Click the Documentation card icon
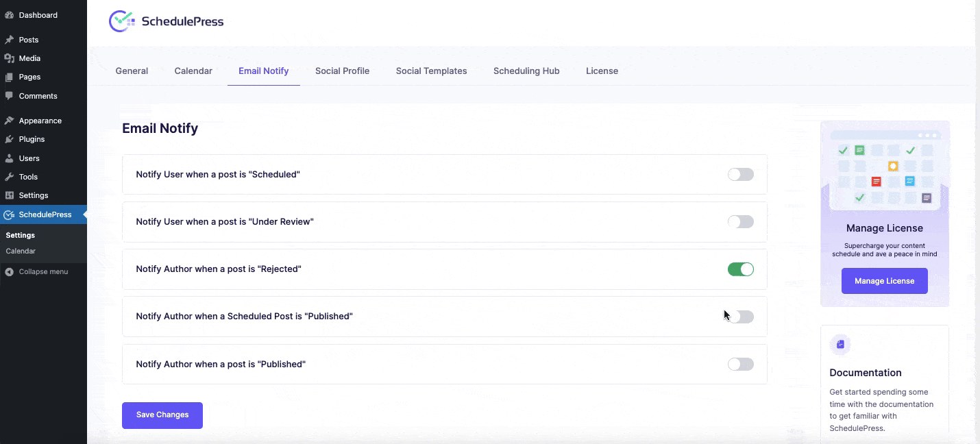The height and width of the screenshot is (444, 980). point(840,345)
